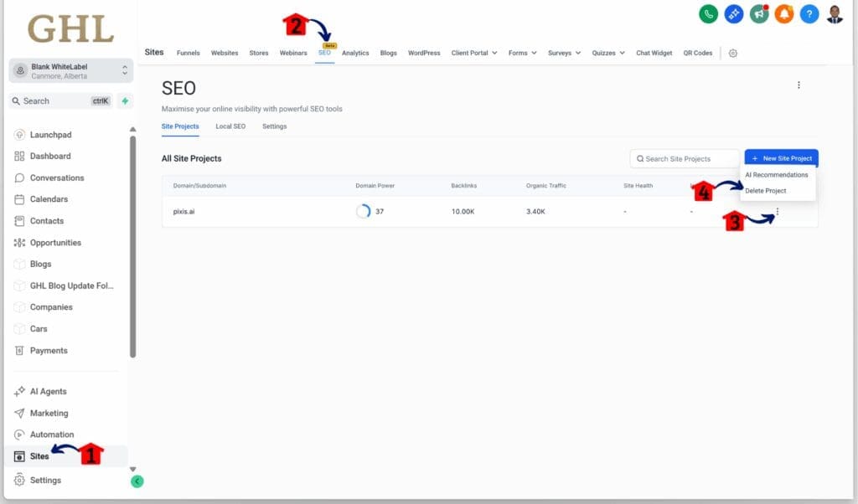Select Delete Project from the context menu
Viewport: 858px width, 504px height.
coord(765,190)
